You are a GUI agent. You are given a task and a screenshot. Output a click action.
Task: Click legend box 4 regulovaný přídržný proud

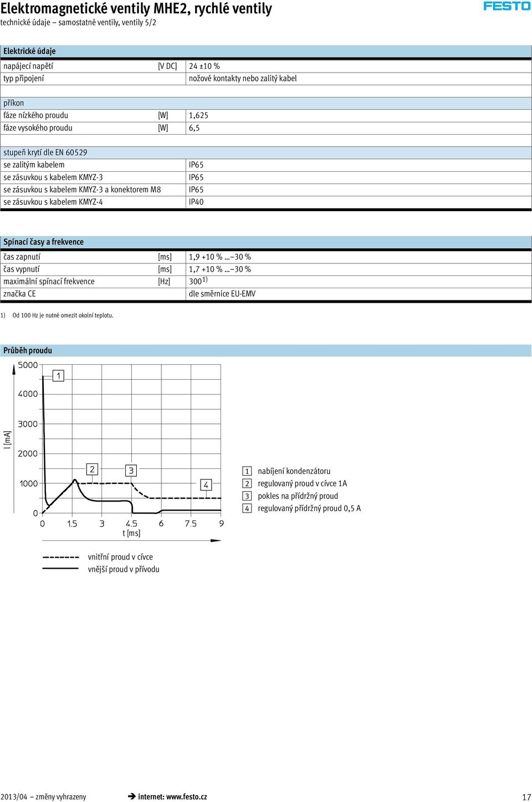tap(247, 508)
